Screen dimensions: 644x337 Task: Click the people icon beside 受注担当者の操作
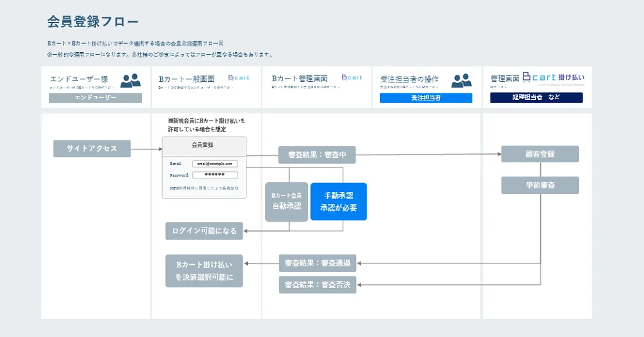461,81
